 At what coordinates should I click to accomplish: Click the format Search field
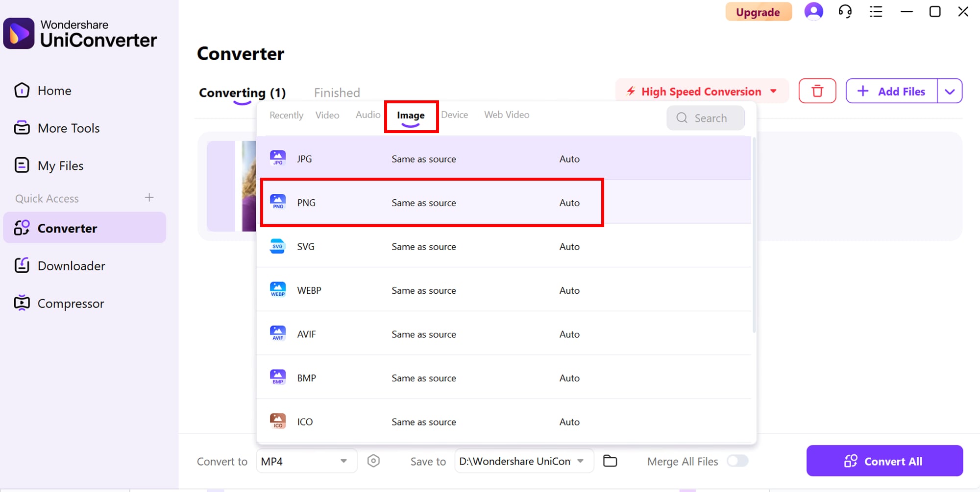coord(706,118)
